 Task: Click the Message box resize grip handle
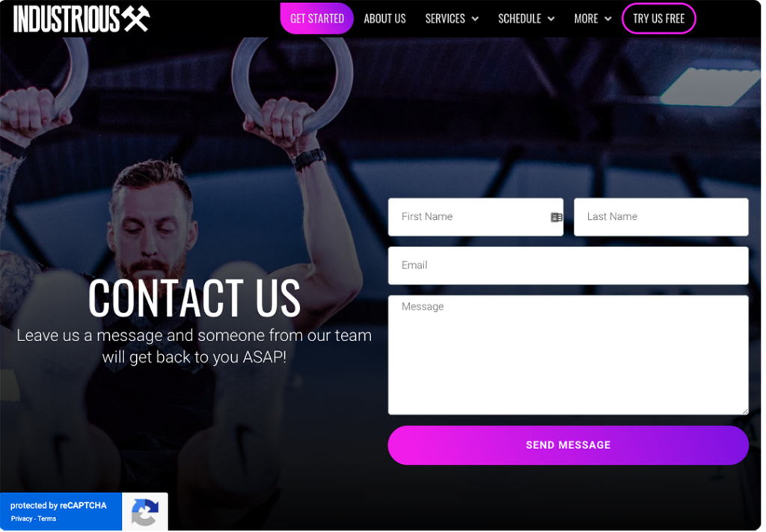click(744, 412)
